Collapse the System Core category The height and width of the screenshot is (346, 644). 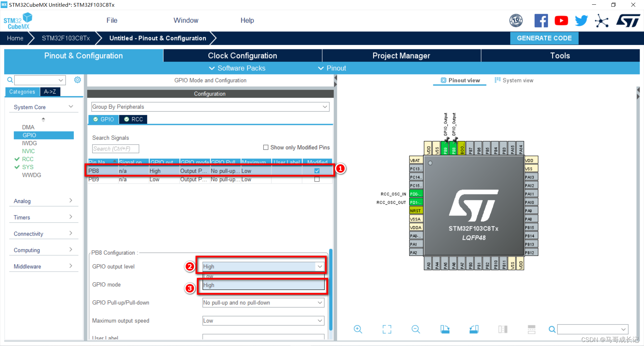[43, 107]
